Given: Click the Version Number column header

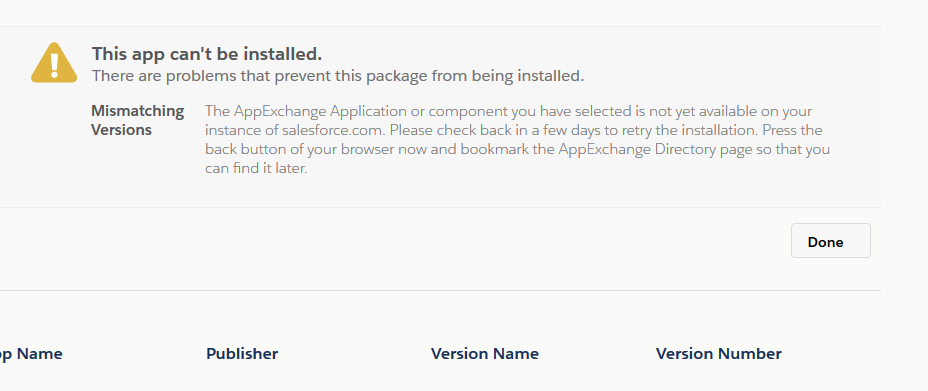Looking at the screenshot, I should pos(718,354).
